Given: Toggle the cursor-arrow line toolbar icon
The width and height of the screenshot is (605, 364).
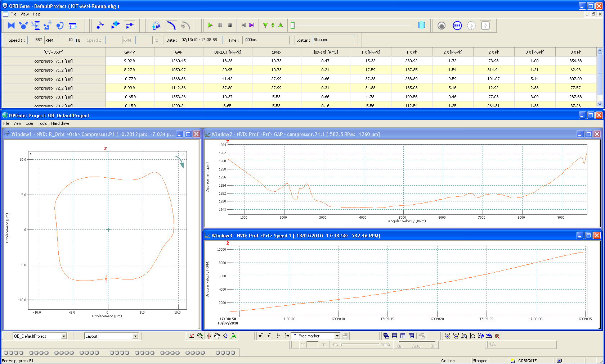Looking at the screenshot, I should pyautogui.click(x=129, y=26).
